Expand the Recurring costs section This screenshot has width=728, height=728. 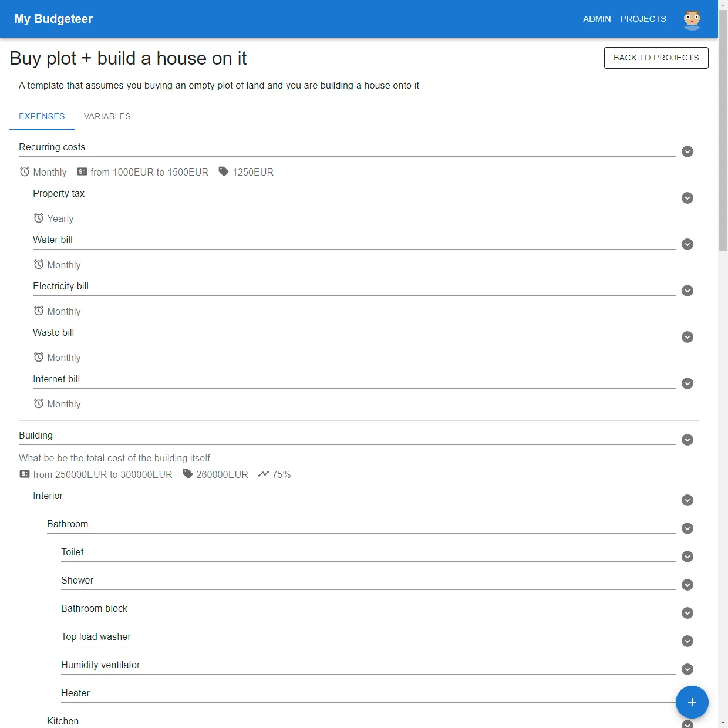(687, 151)
